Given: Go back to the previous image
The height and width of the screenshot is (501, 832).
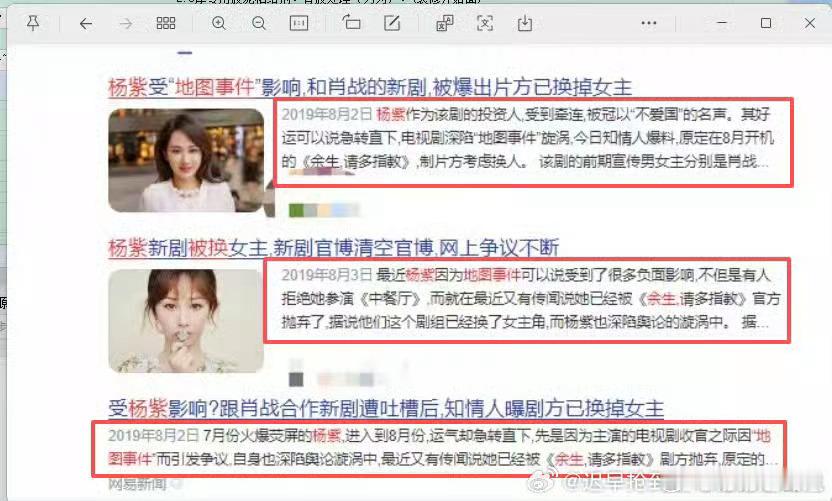Looking at the screenshot, I should click(x=86, y=23).
